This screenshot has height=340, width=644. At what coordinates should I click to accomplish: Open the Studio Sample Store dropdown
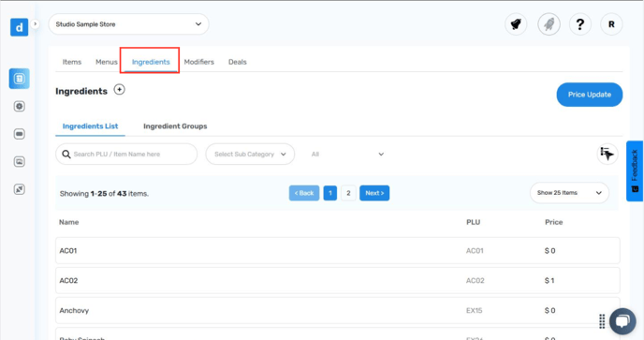tap(128, 24)
